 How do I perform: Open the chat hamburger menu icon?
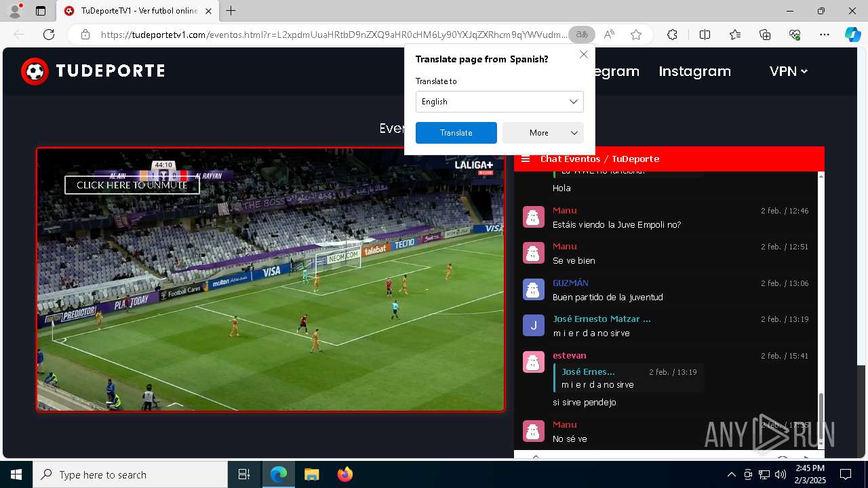(526, 159)
